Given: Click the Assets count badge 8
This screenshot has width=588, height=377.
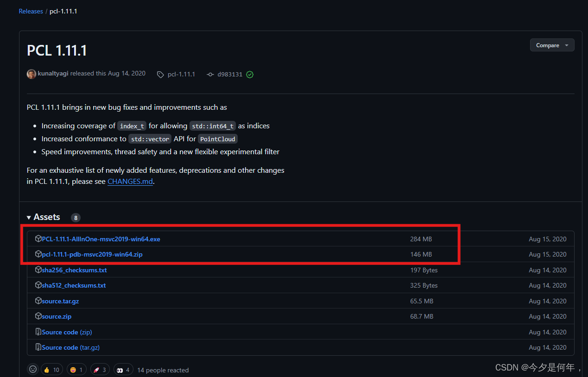Looking at the screenshot, I should tap(76, 218).
